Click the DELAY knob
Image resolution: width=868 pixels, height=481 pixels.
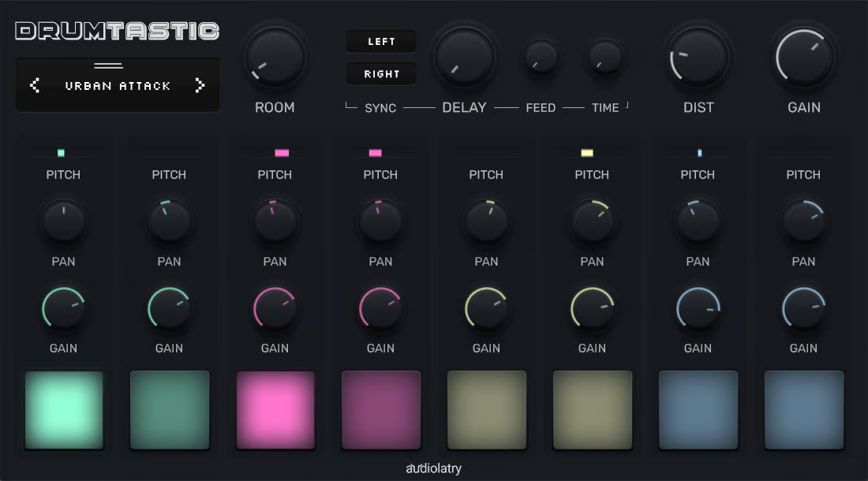click(465, 58)
